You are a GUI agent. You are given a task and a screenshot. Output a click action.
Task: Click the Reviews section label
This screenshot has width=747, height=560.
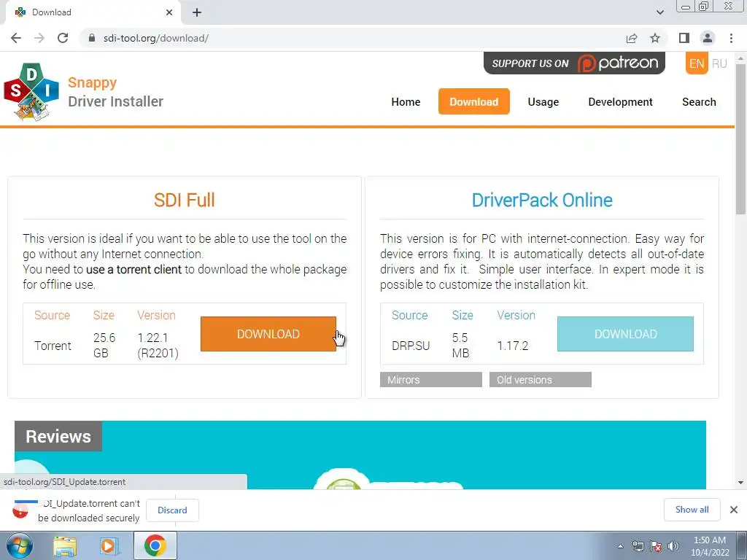[x=58, y=436]
